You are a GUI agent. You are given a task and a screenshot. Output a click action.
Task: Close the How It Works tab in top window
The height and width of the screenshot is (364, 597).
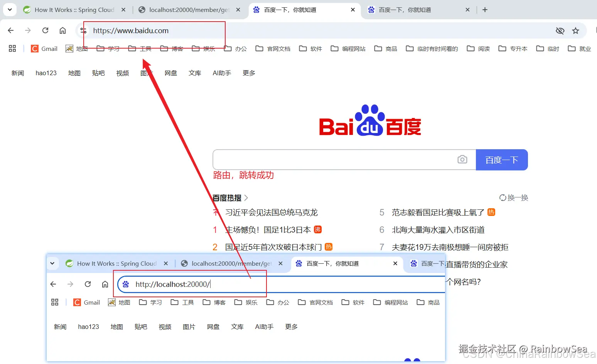pos(123,10)
